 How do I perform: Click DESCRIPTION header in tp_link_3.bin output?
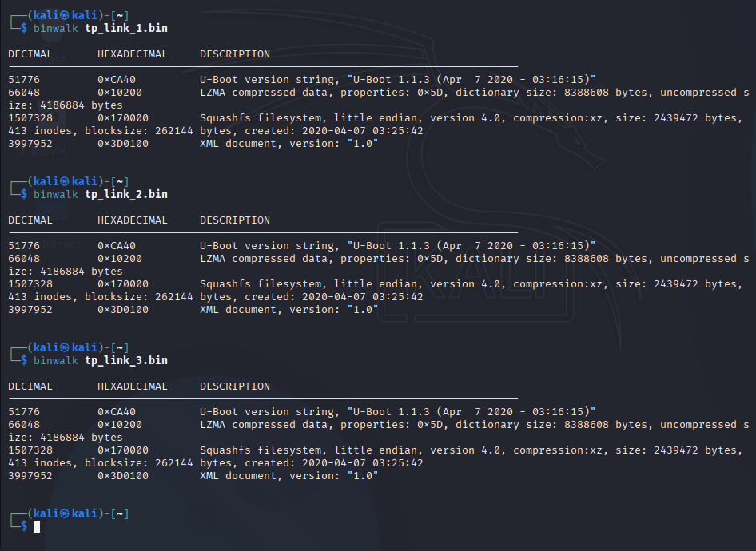click(235, 386)
